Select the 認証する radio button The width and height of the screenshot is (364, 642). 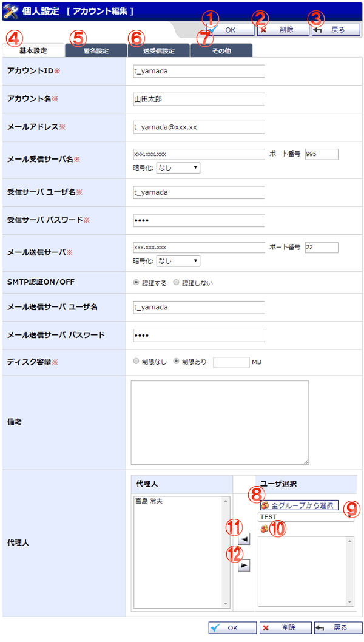click(x=136, y=283)
